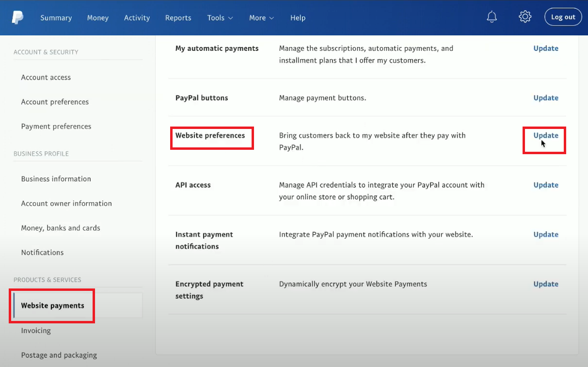Open Business information in sidebar
The height and width of the screenshot is (367, 588).
click(56, 179)
